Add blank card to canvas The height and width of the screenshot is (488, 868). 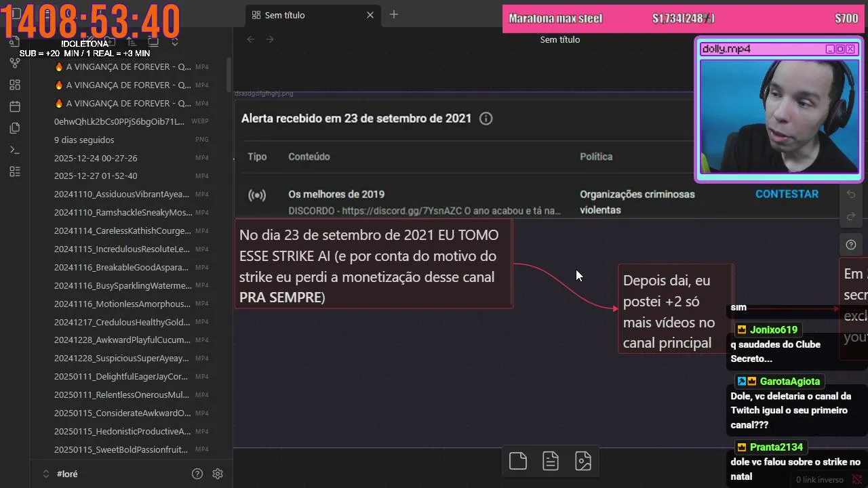tap(518, 461)
